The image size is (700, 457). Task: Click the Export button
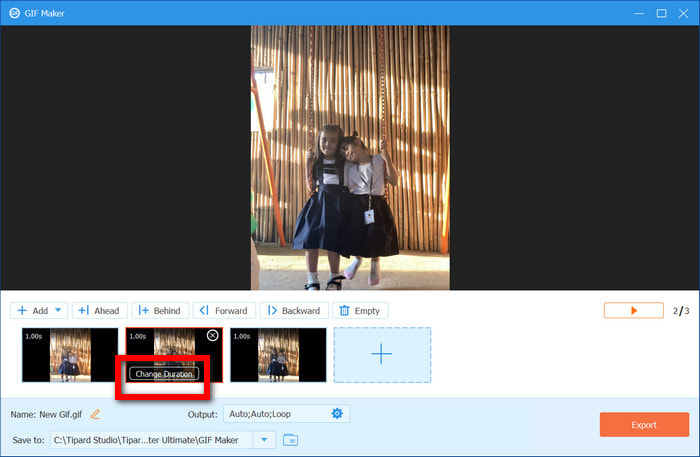(x=644, y=425)
